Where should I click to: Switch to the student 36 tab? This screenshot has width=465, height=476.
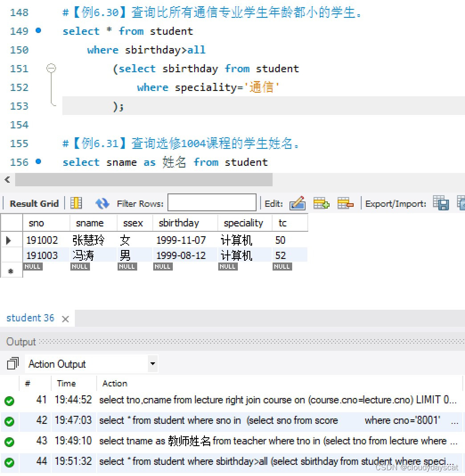pos(30,318)
